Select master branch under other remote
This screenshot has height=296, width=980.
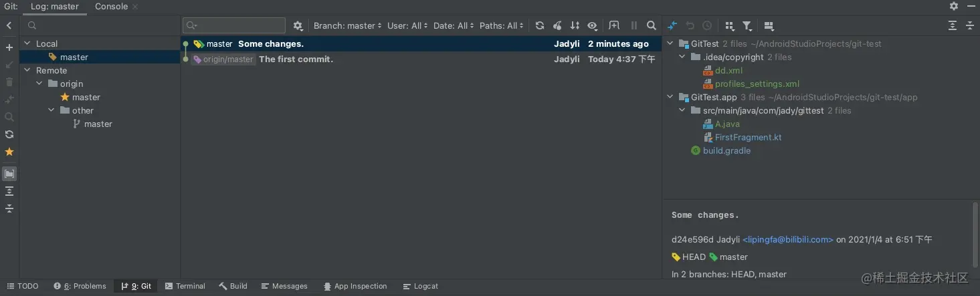100,124
